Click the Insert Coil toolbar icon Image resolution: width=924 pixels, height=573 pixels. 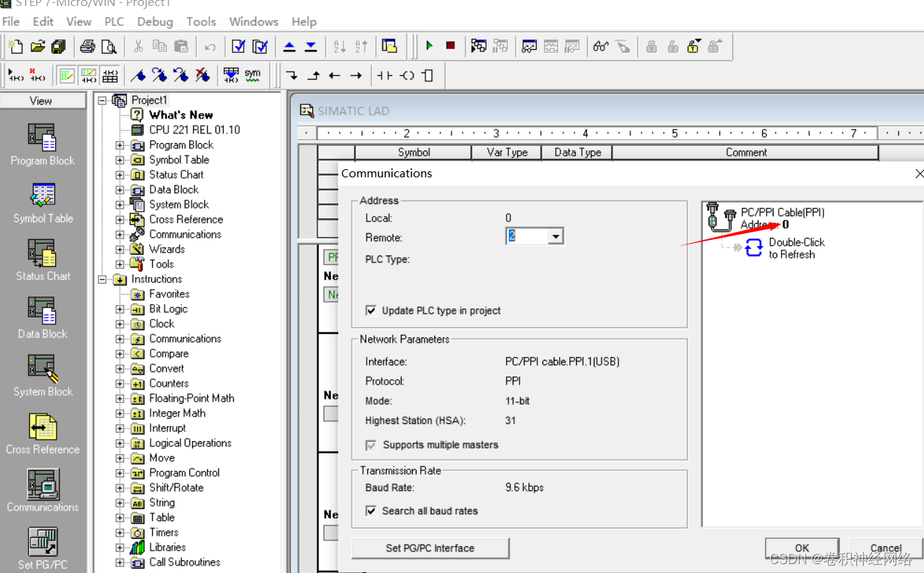click(x=406, y=75)
